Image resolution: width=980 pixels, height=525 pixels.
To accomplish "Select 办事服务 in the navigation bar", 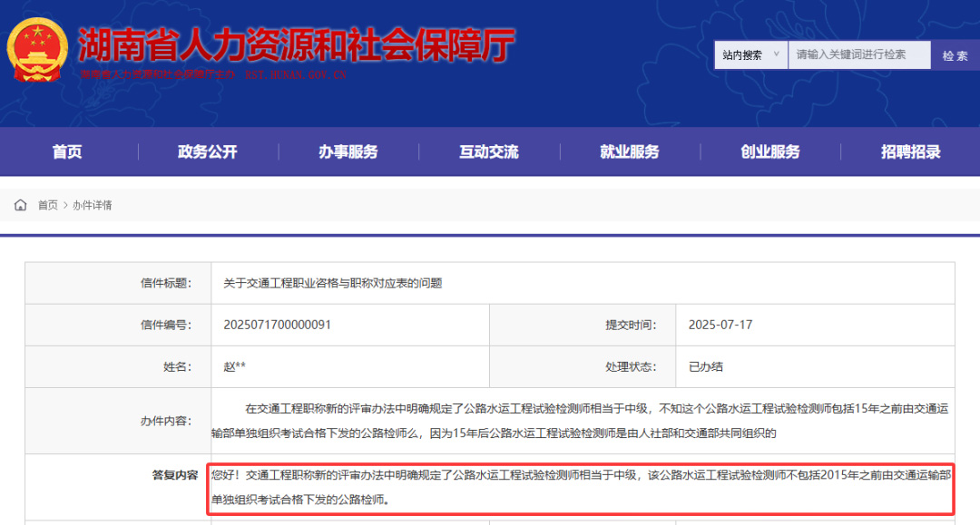I will 348,151.
